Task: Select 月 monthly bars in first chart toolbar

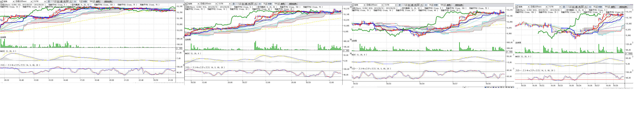Action: 64,2
